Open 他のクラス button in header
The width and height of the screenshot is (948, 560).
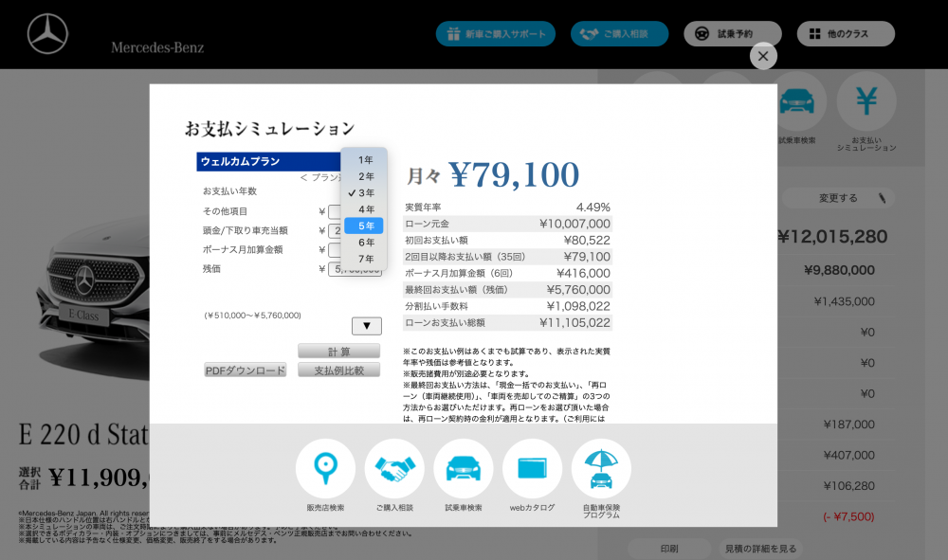(846, 34)
